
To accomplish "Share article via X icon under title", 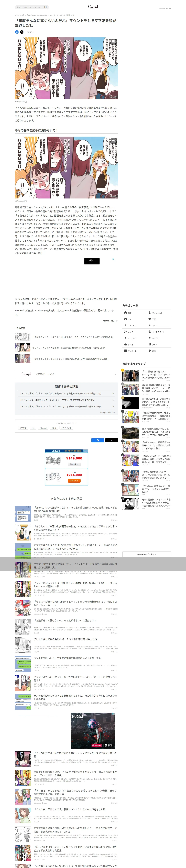I will point(22,32).
